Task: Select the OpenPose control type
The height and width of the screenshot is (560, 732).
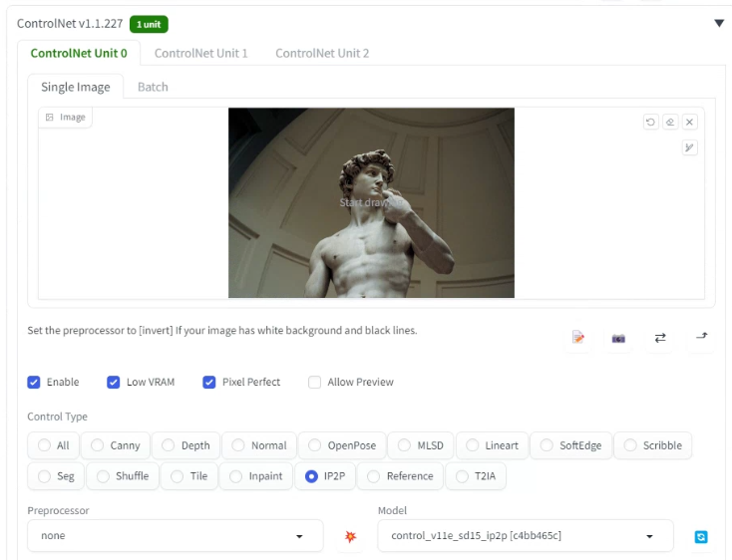Action: [x=342, y=445]
